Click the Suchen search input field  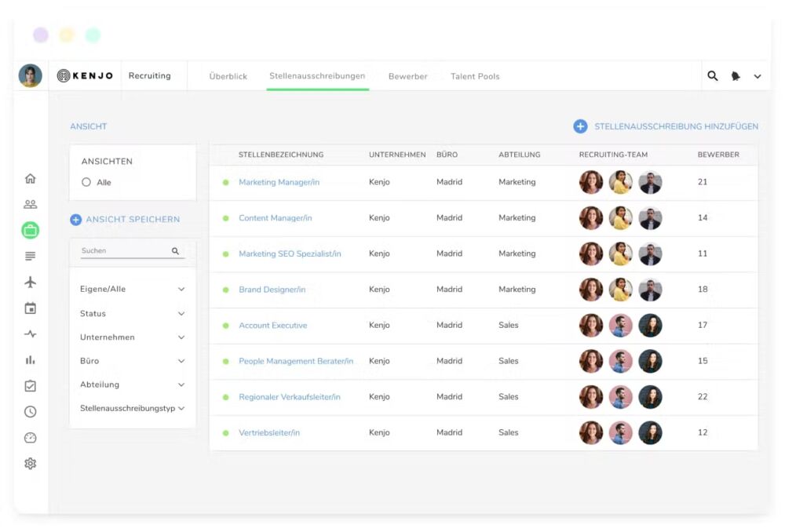click(x=124, y=251)
